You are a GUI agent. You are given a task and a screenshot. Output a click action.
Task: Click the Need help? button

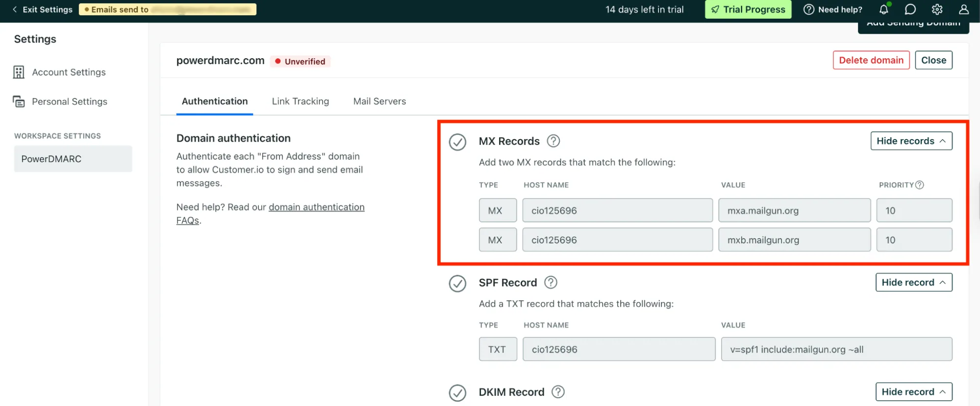(833, 9)
